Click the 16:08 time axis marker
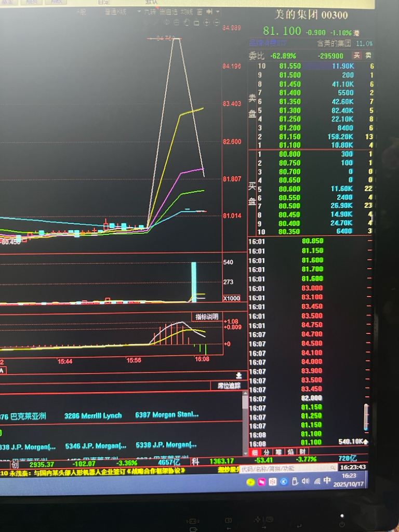Screen dimensions: 399x532 (202, 359)
